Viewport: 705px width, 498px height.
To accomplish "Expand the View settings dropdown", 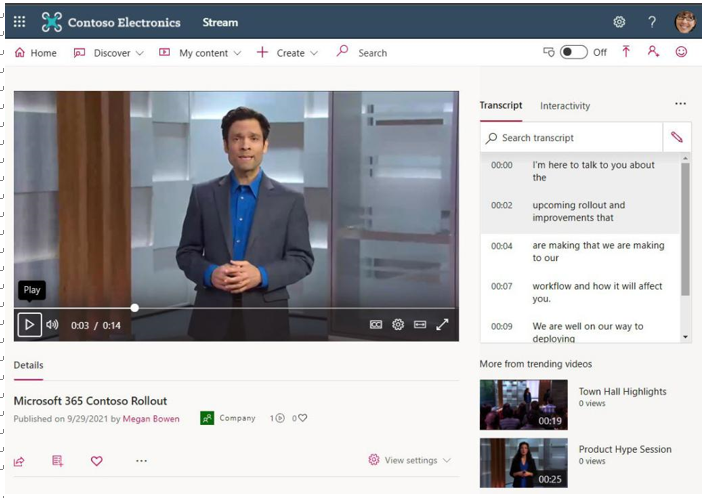I will 410,460.
